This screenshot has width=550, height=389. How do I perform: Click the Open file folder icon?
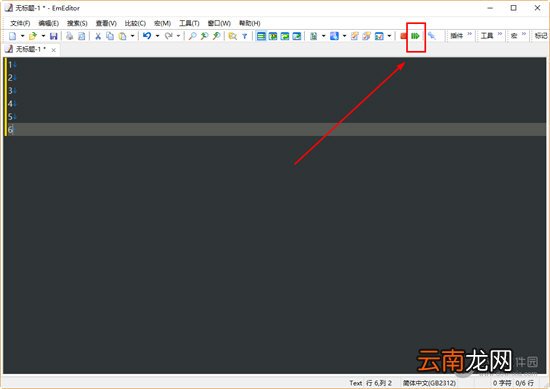pos(33,36)
